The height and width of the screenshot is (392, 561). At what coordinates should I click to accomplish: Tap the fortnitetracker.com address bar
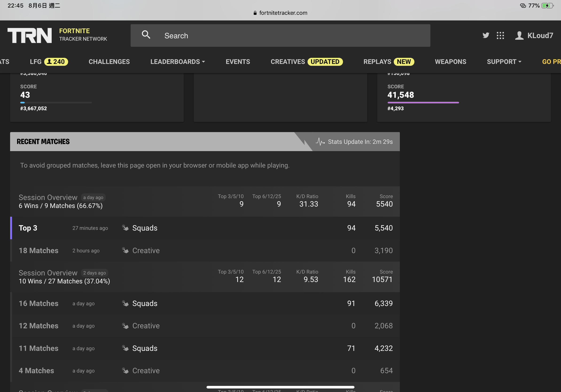280,13
